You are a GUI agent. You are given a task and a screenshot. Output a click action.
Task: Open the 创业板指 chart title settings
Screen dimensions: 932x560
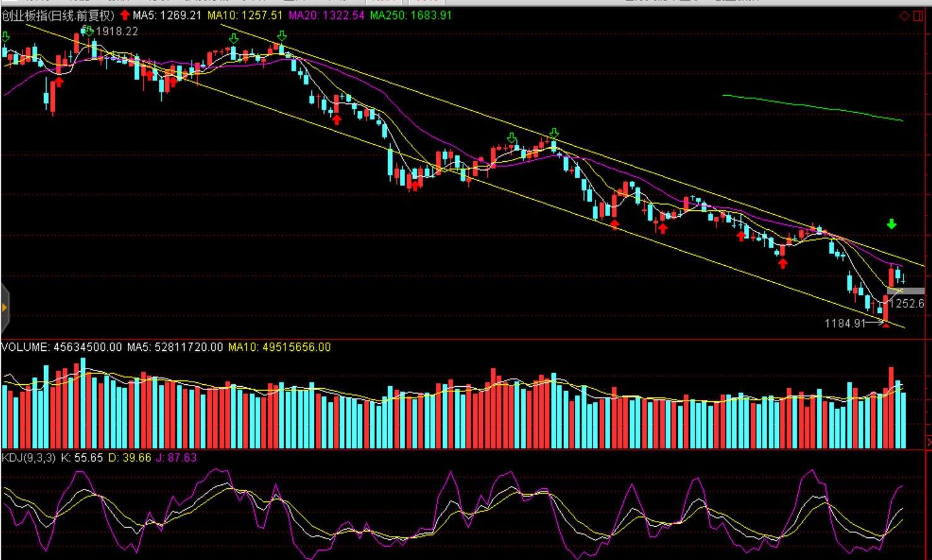click(58, 15)
